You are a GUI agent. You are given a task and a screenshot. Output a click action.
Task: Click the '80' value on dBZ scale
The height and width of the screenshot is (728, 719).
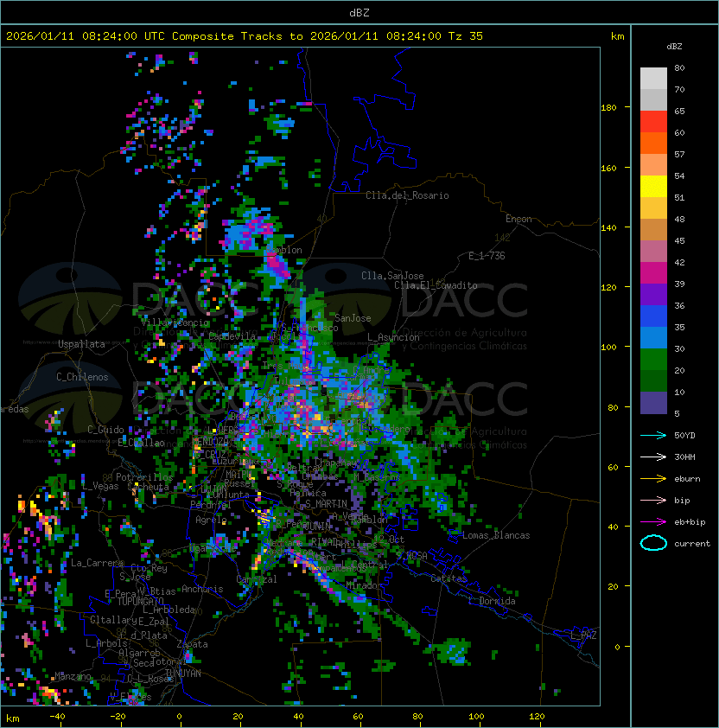point(679,67)
